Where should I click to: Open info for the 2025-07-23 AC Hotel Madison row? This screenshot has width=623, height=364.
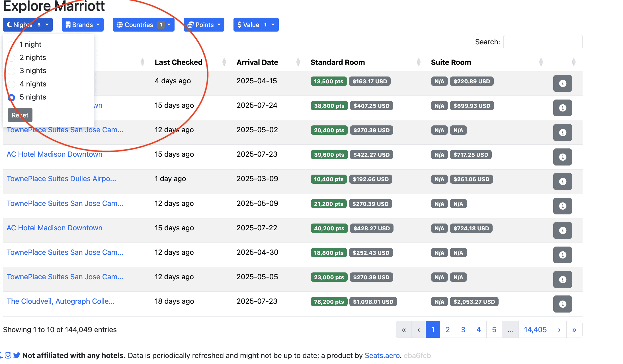tap(562, 157)
